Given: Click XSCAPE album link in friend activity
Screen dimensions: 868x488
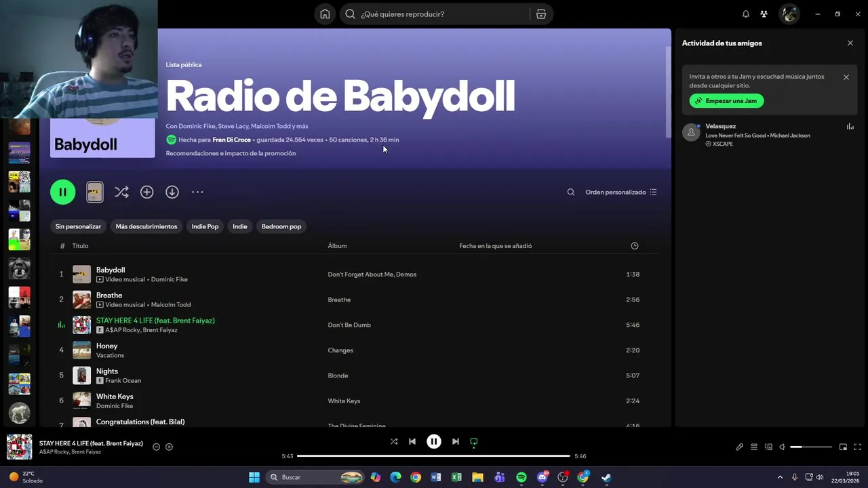Looking at the screenshot, I should (x=722, y=144).
